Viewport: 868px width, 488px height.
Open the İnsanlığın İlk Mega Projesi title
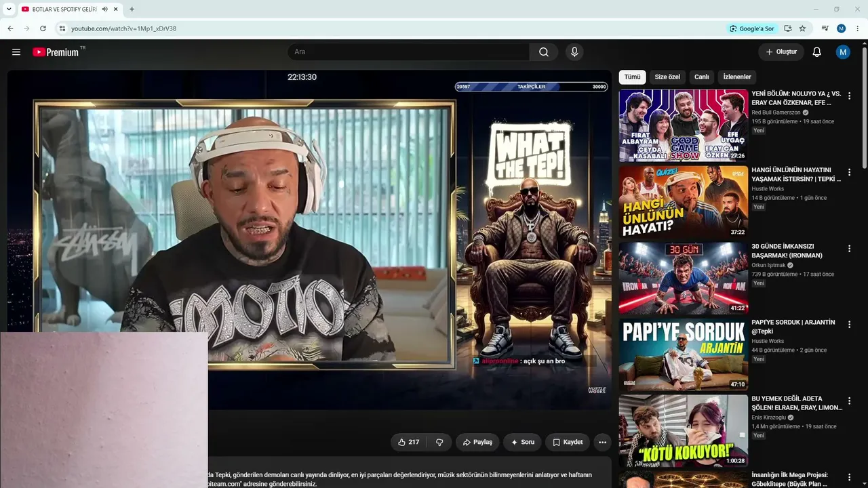pos(790,479)
